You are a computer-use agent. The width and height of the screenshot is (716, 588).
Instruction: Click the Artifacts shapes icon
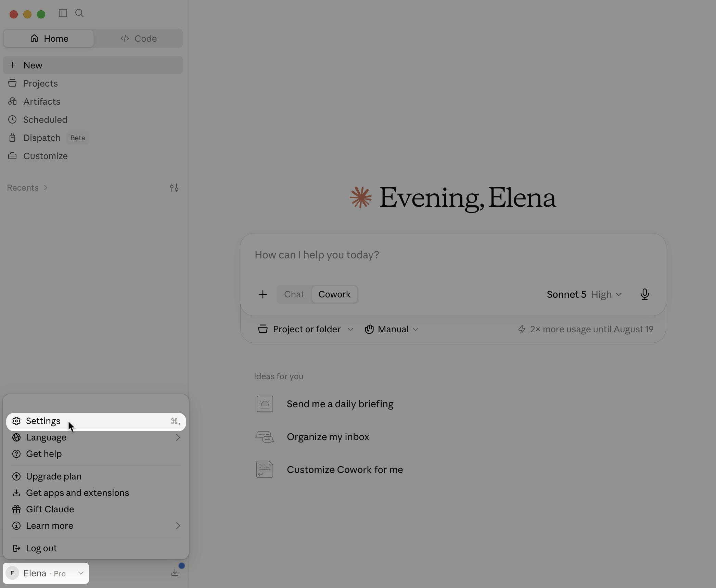click(x=13, y=101)
